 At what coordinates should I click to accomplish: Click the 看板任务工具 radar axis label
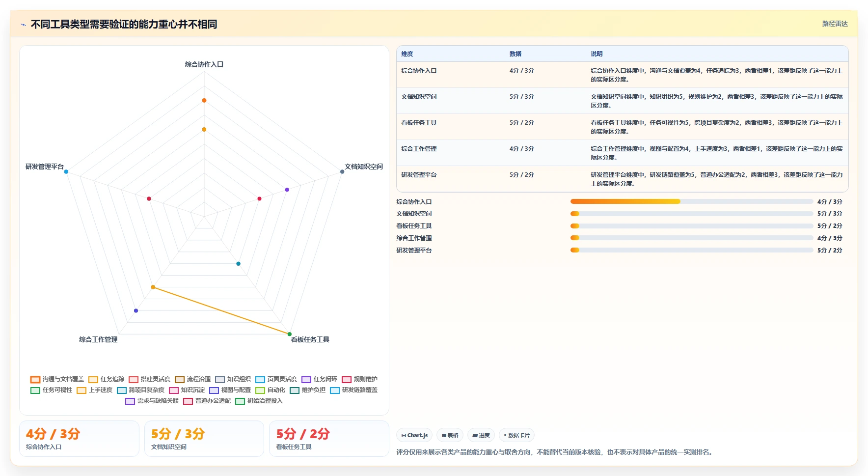[310, 339]
